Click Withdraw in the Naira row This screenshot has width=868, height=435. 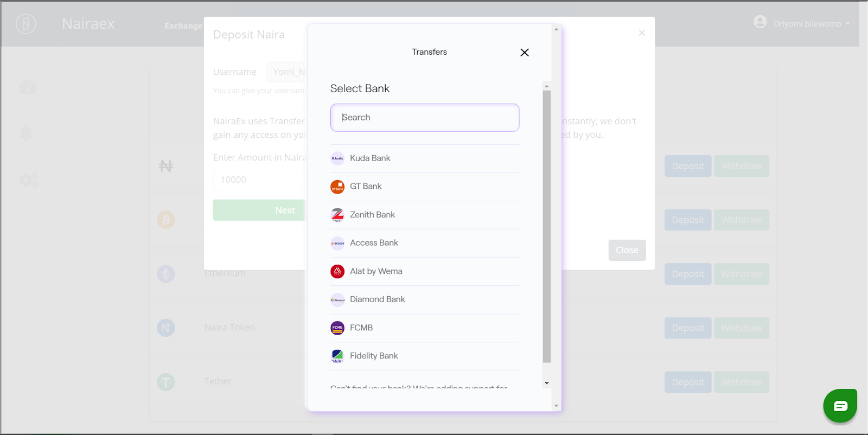click(x=742, y=166)
